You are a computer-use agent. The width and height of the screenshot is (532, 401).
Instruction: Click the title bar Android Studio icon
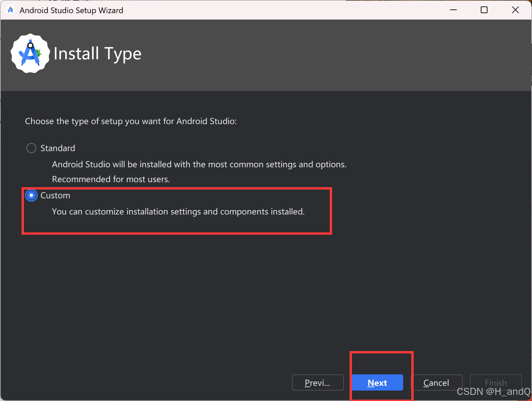pos(10,10)
